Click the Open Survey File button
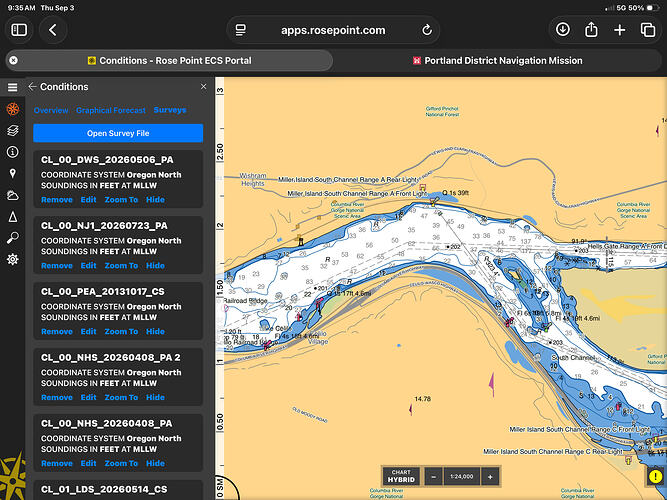The width and height of the screenshot is (667, 500). (x=118, y=133)
